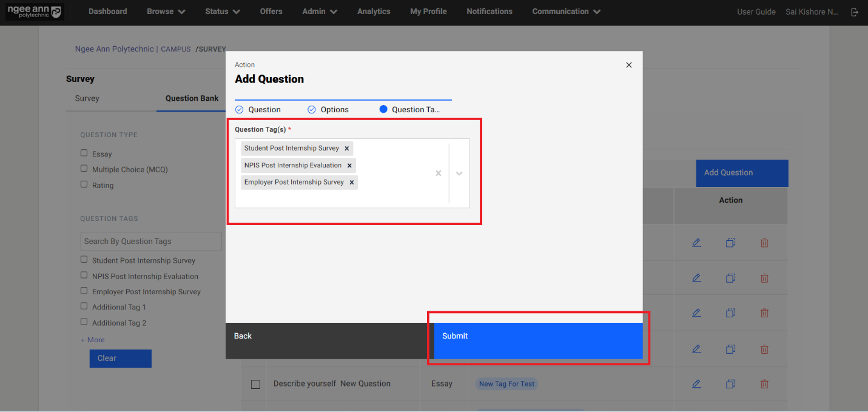Click the Search By Question Tags field
This screenshot has width=868, height=412.
(151, 241)
